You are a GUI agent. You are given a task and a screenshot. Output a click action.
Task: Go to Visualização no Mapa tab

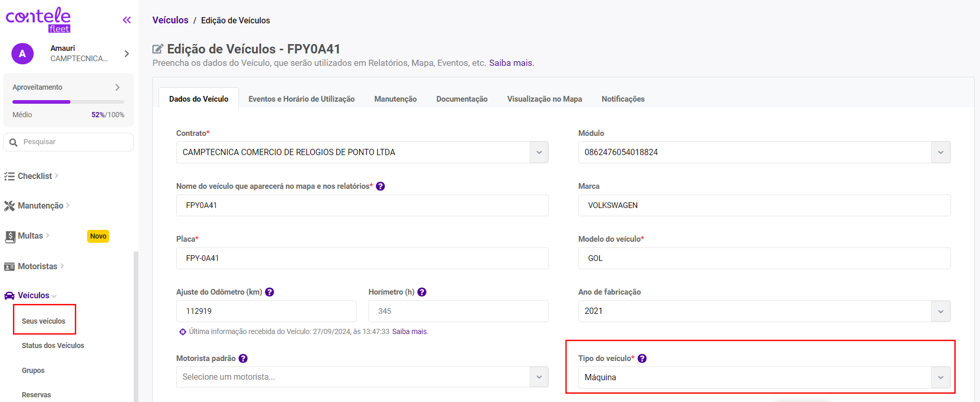click(x=544, y=99)
